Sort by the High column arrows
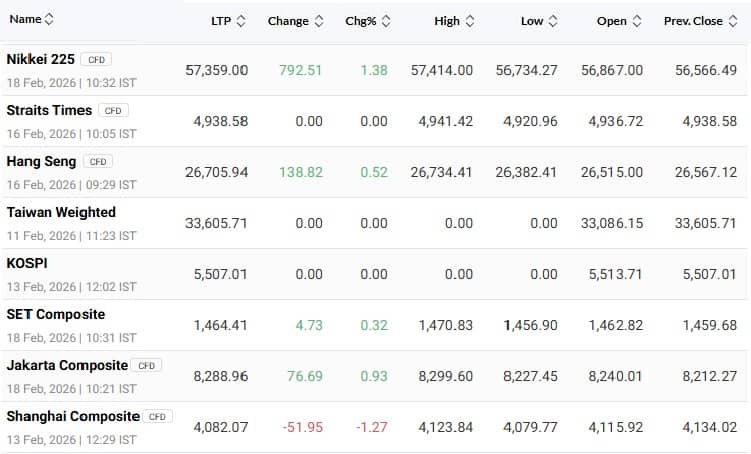The height and width of the screenshot is (454, 751). [x=470, y=21]
